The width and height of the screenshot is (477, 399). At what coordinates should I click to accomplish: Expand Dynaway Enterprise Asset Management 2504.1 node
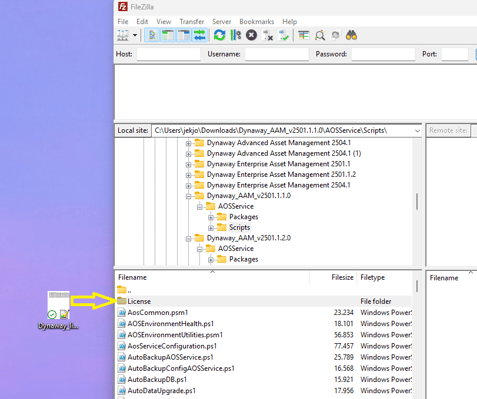click(x=188, y=186)
